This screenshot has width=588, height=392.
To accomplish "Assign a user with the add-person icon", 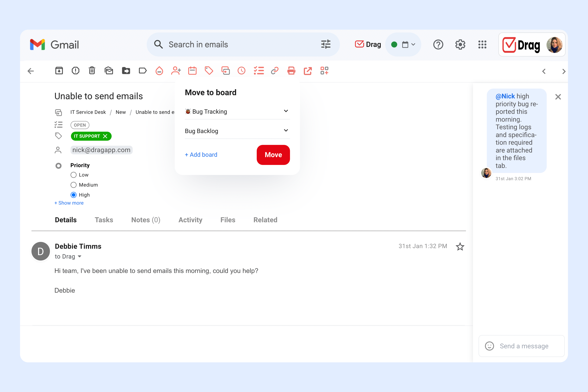I will click(176, 71).
